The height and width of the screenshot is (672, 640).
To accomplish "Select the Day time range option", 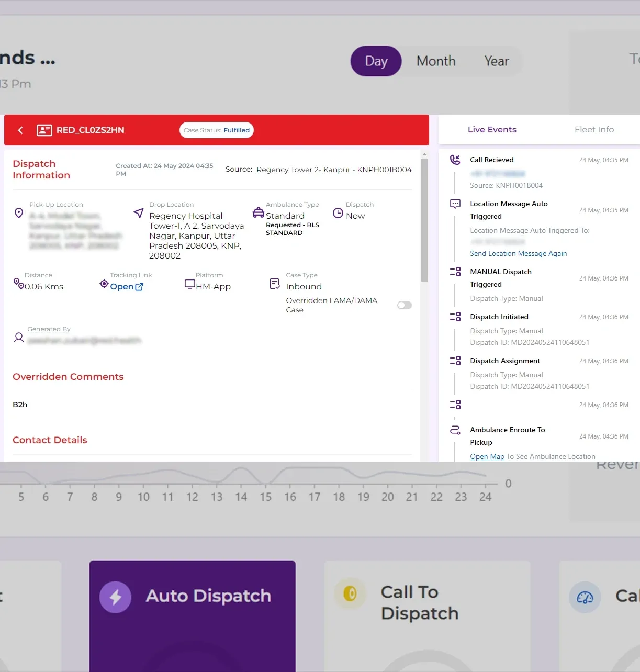I will tap(376, 61).
